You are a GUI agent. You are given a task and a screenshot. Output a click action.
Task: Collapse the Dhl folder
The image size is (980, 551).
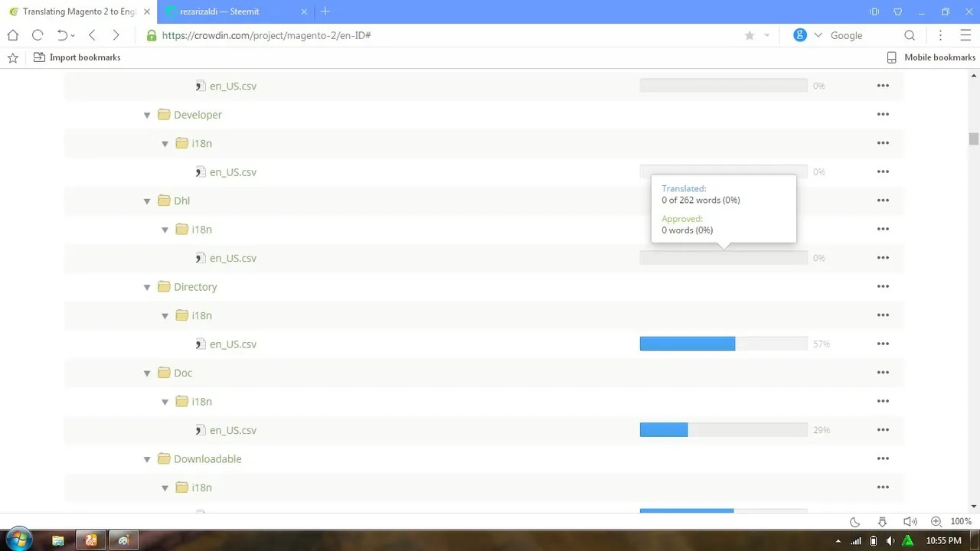pos(147,201)
